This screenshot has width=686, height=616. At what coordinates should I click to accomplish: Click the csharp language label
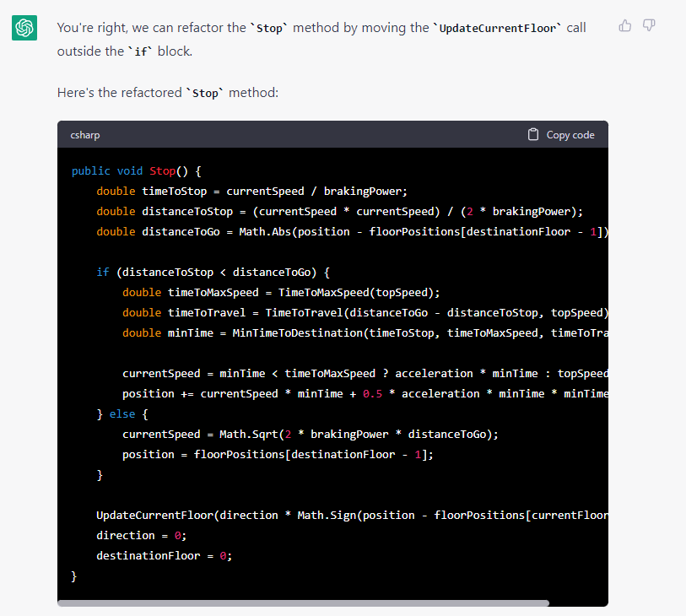tap(85, 135)
